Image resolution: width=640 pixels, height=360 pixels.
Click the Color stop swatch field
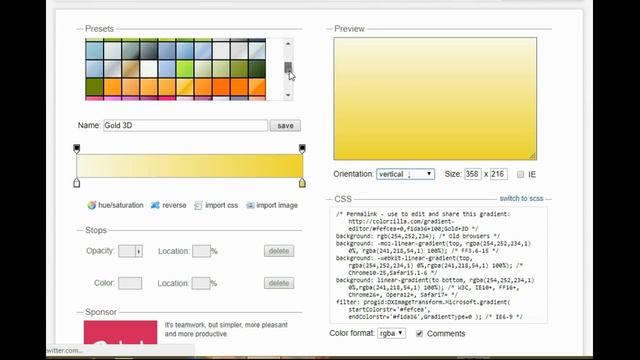click(x=130, y=283)
